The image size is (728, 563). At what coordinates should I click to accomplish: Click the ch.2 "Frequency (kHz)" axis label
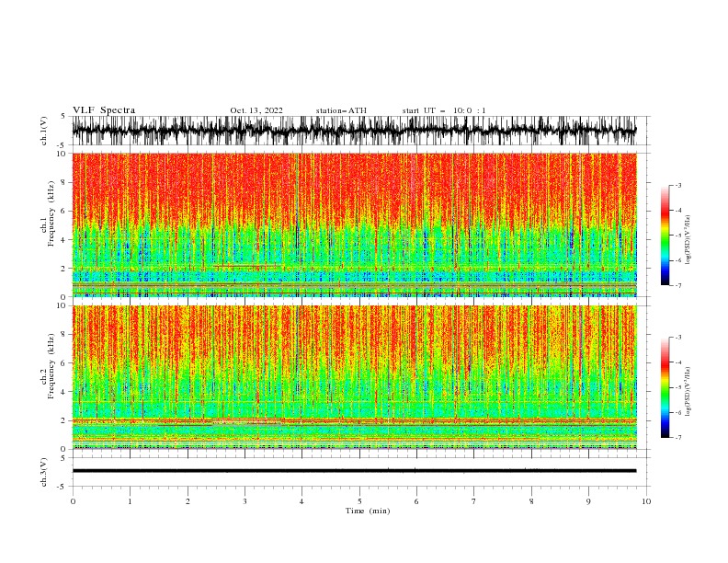click(51, 366)
